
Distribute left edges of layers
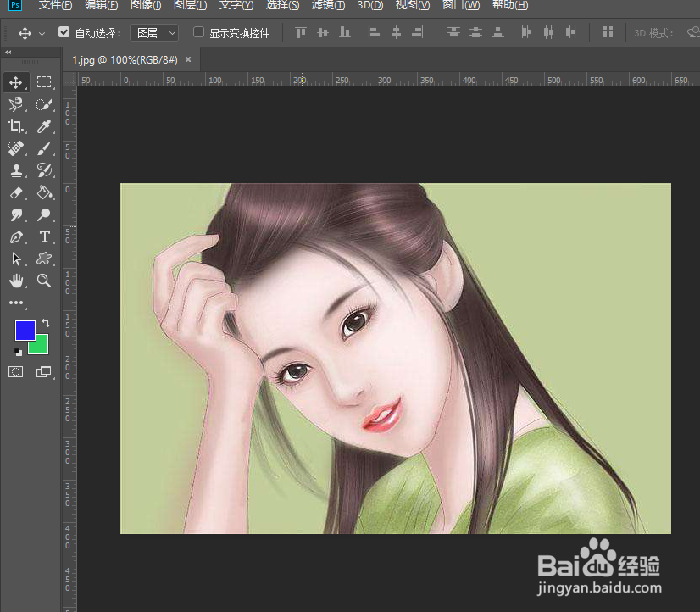(527, 32)
